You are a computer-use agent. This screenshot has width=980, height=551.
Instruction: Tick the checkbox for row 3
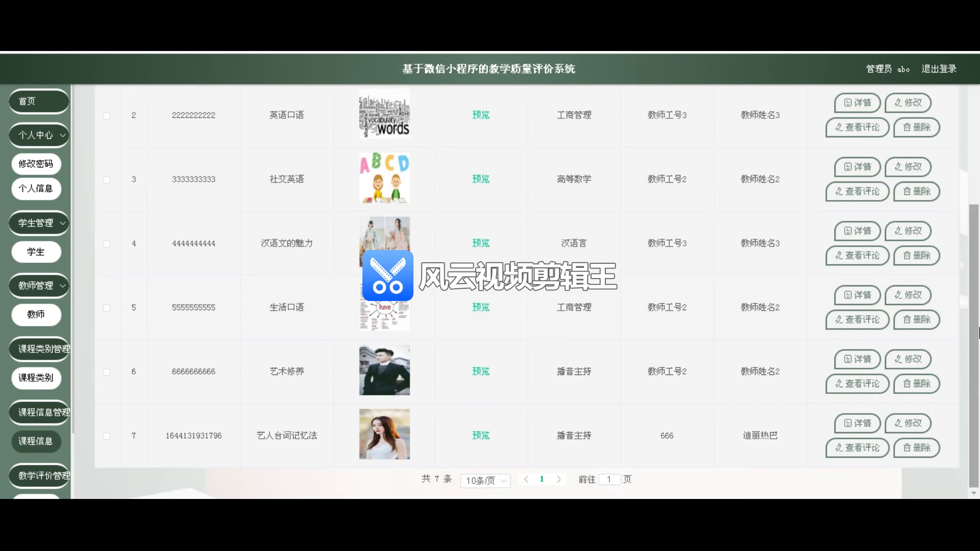(107, 180)
